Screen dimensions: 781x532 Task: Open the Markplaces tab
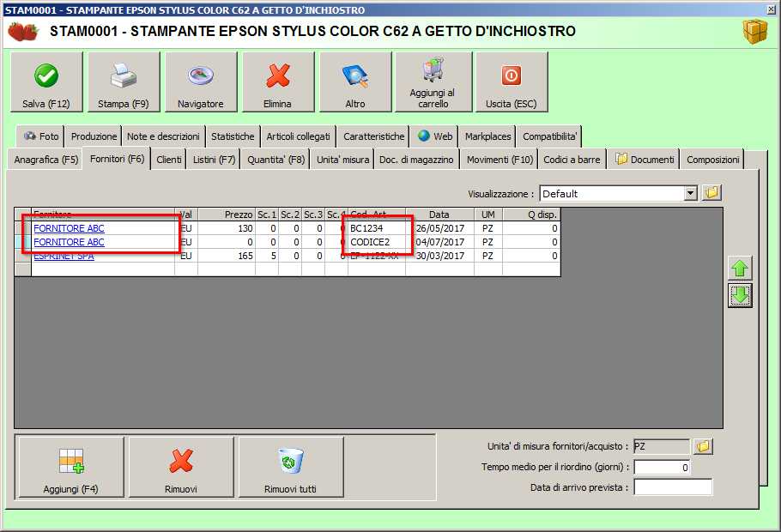[487, 136]
